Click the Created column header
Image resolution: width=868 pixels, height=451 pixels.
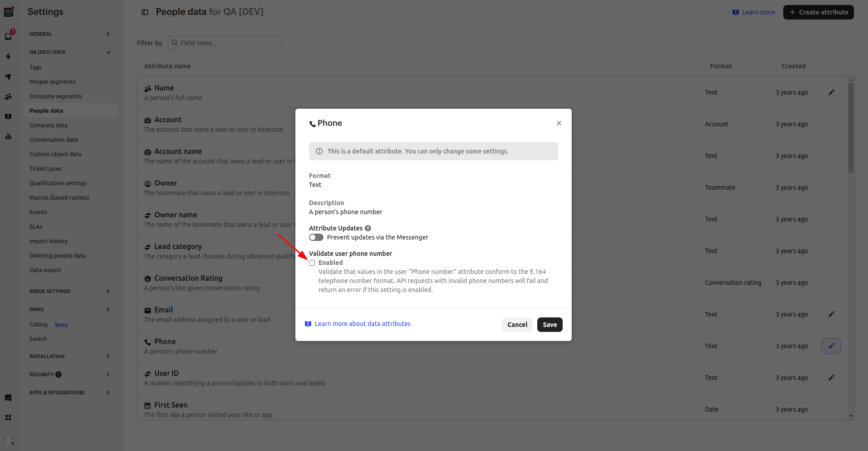(793, 66)
